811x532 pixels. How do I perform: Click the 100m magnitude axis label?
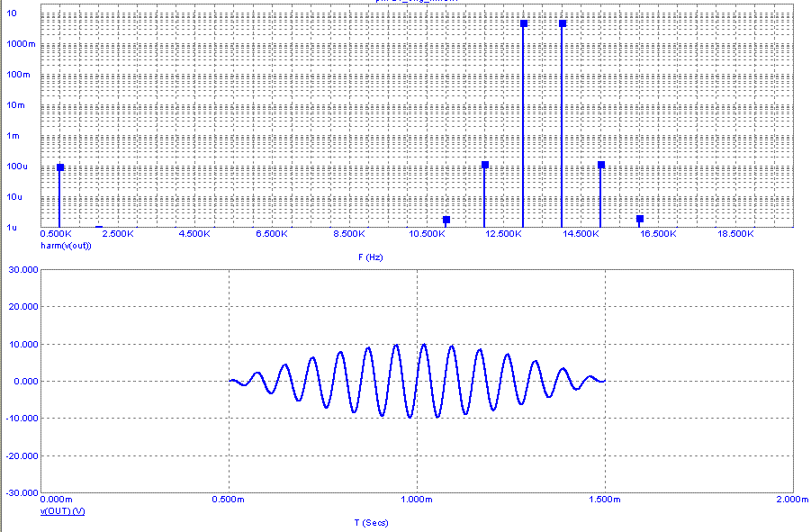[19, 75]
